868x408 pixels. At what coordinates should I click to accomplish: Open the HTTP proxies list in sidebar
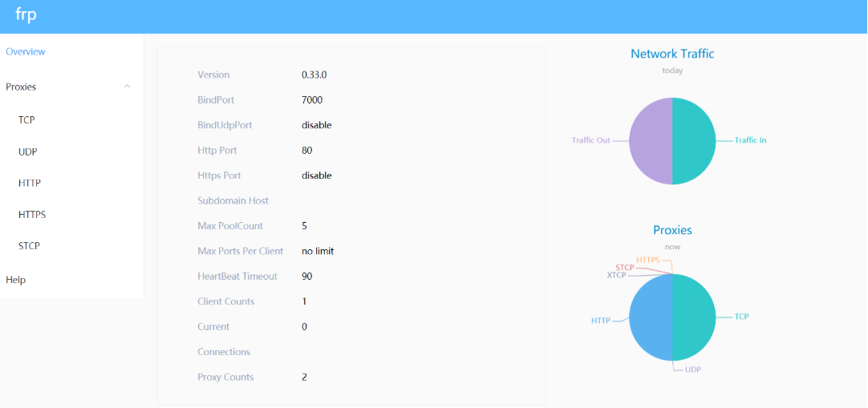point(30,183)
